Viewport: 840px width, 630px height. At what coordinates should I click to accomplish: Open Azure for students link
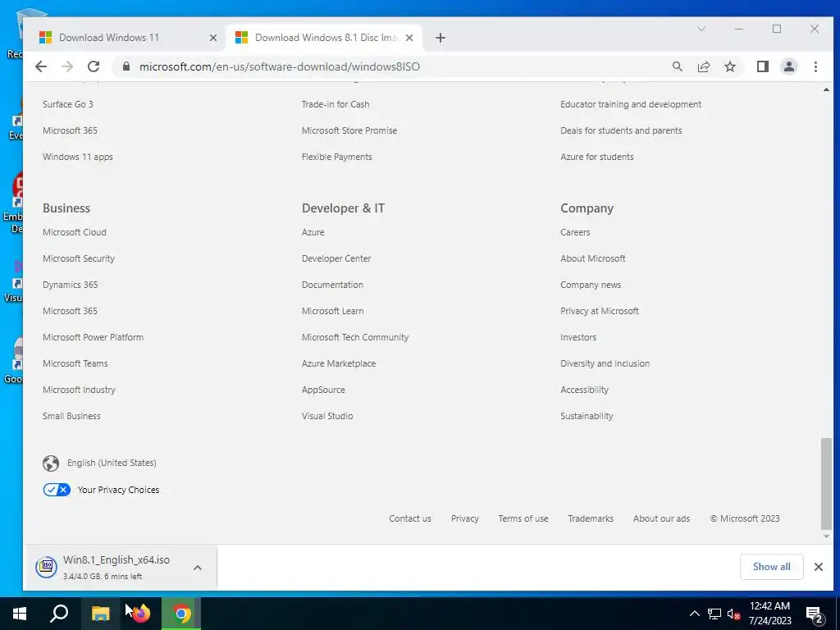[597, 157]
